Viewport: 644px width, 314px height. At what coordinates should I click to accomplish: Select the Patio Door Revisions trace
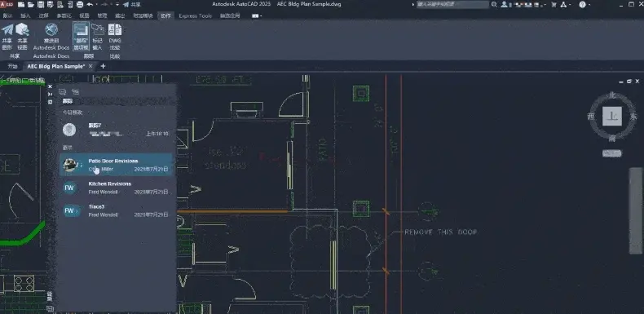click(x=117, y=165)
